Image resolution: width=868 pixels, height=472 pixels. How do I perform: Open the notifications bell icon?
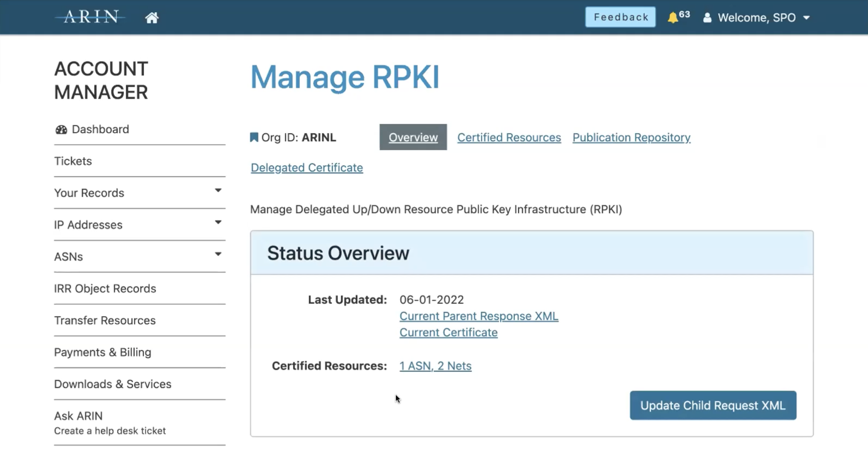coord(673,17)
